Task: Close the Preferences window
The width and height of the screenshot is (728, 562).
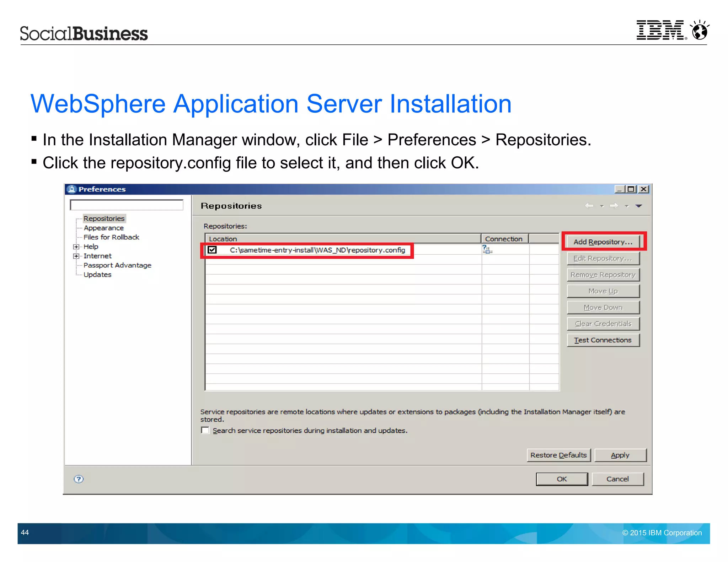Action: click(643, 189)
